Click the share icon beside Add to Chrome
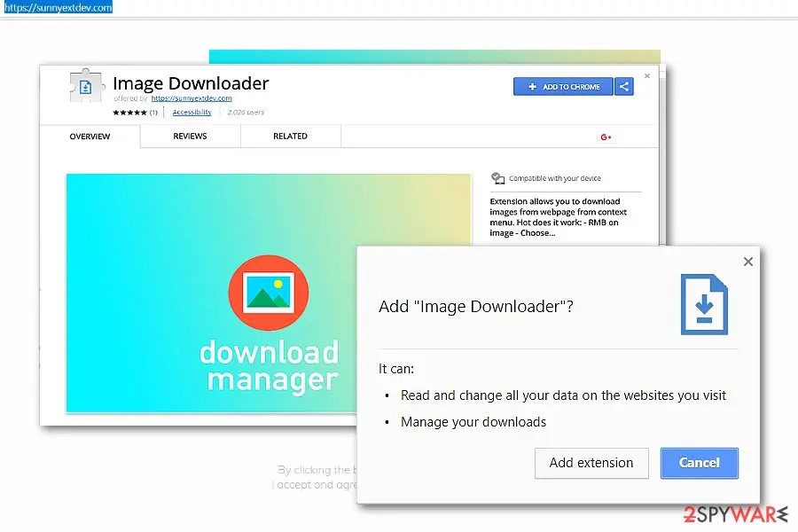Screen dimensions: 798x532 click(x=624, y=87)
